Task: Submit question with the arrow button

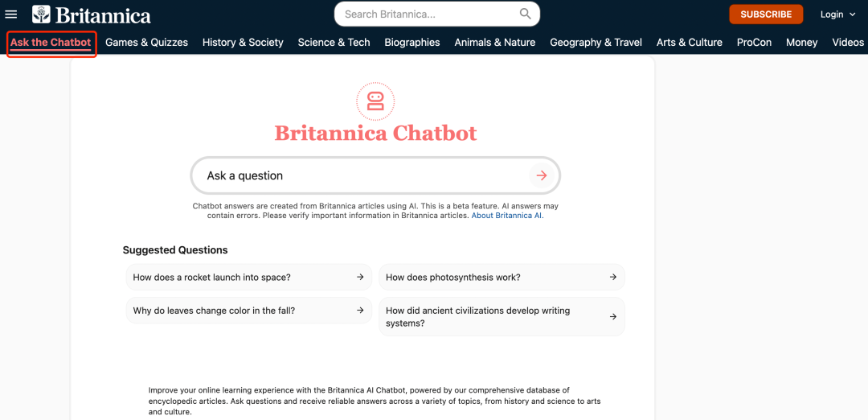Action: tap(542, 175)
